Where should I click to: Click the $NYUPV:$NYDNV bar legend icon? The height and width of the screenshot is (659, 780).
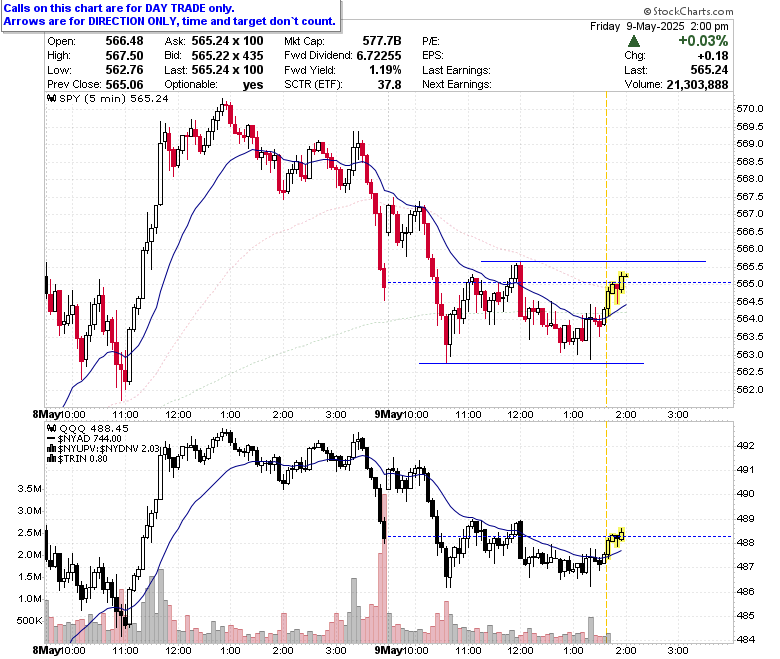pos(51,449)
